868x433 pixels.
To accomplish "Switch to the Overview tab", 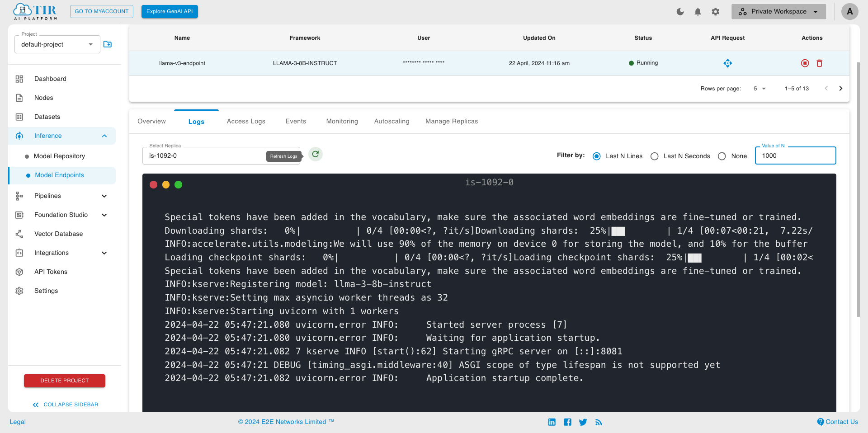I will [x=151, y=121].
